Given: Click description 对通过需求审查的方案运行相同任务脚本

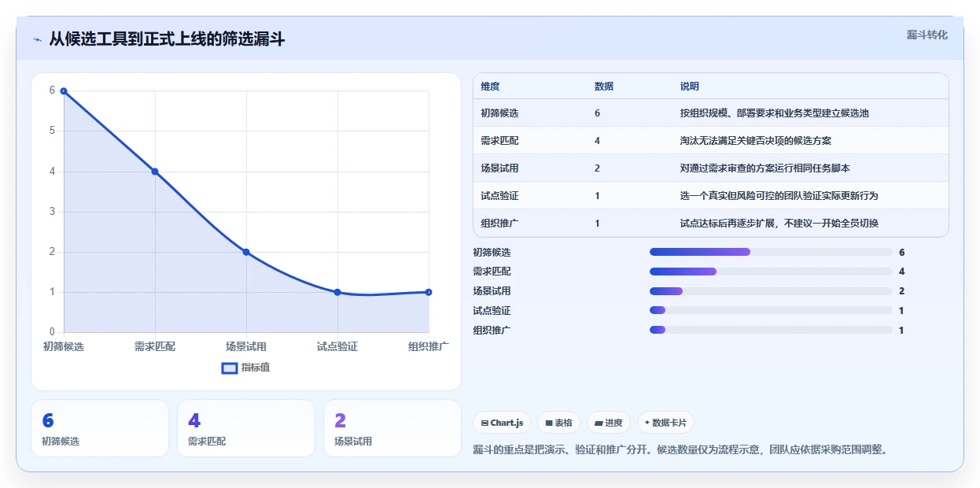Looking at the screenshot, I should click(x=765, y=168).
